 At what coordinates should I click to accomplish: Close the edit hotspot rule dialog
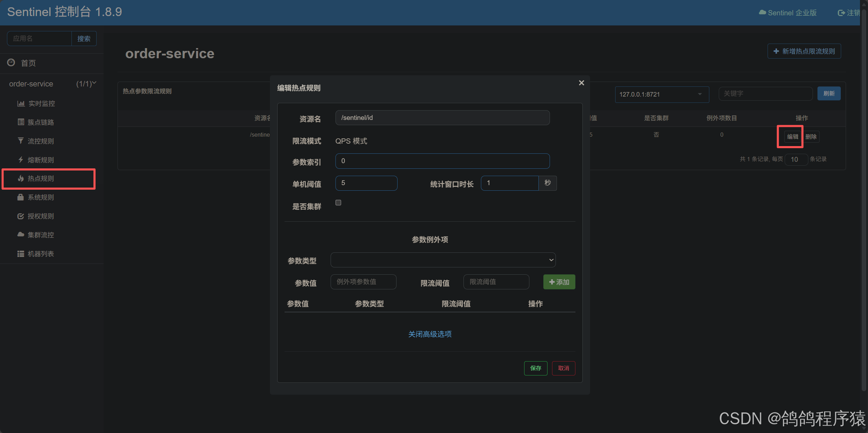click(x=581, y=83)
